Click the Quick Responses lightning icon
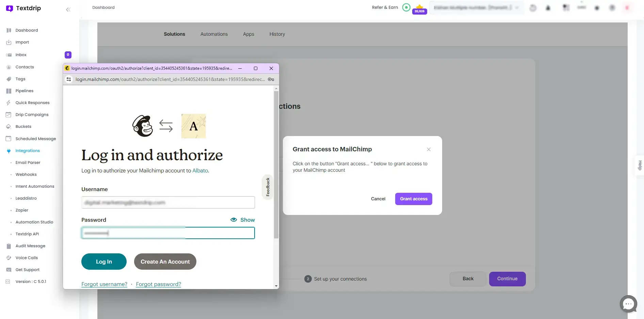This screenshot has height=319, width=644. [9, 102]
